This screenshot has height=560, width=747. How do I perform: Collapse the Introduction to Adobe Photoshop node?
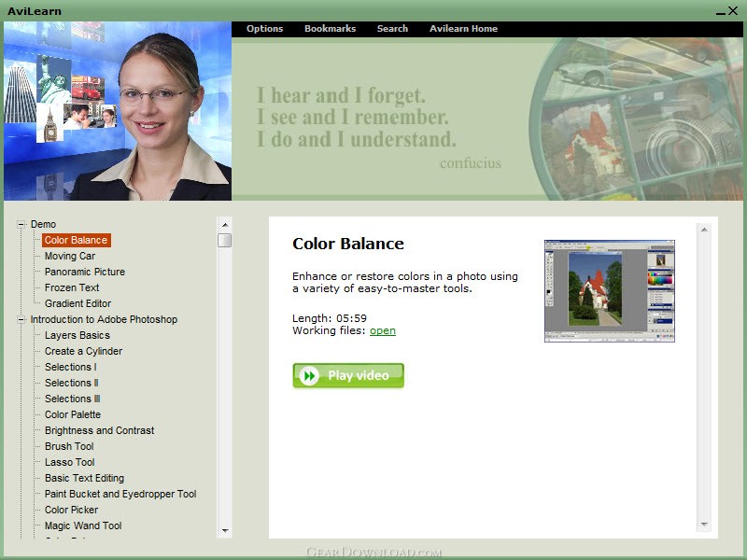point(21,319)
